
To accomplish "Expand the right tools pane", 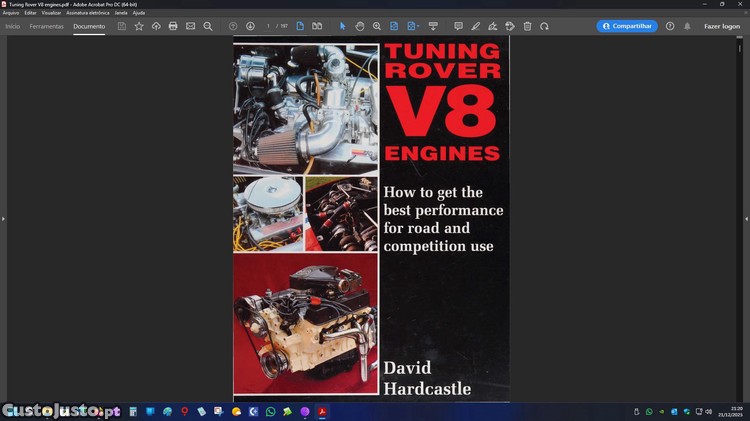I will 746,218.
